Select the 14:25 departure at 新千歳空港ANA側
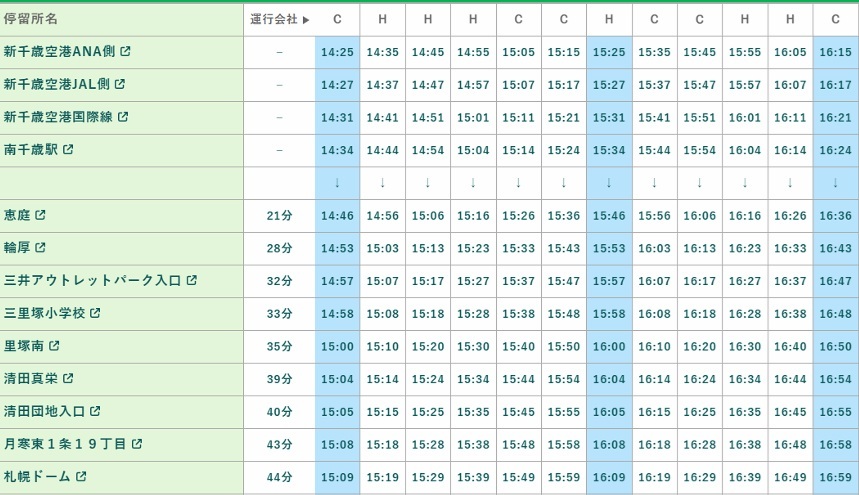This screenshot has width=859, height=495. tap(338, 52)
